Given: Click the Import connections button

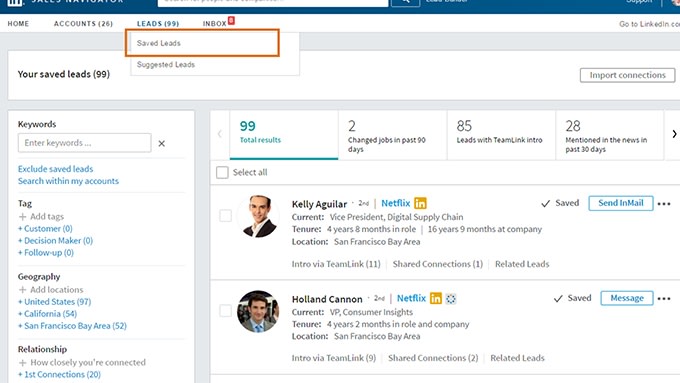Looking at the screenshot, I should click(x=627, y=75).
